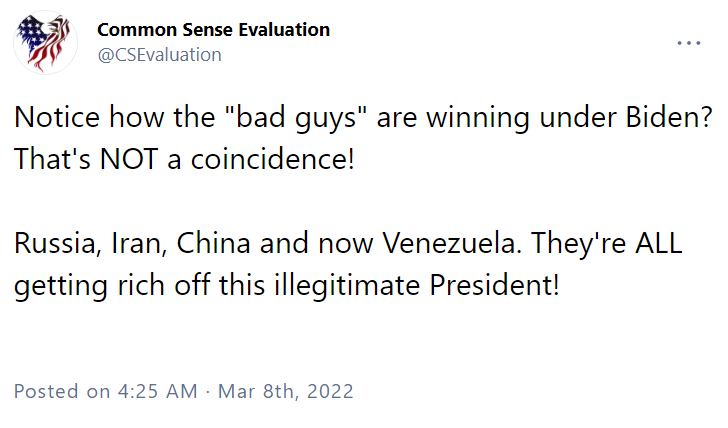Click the eagle flag profile avatar
Viewport: 728px width, 428px height.
click(46, 42)
